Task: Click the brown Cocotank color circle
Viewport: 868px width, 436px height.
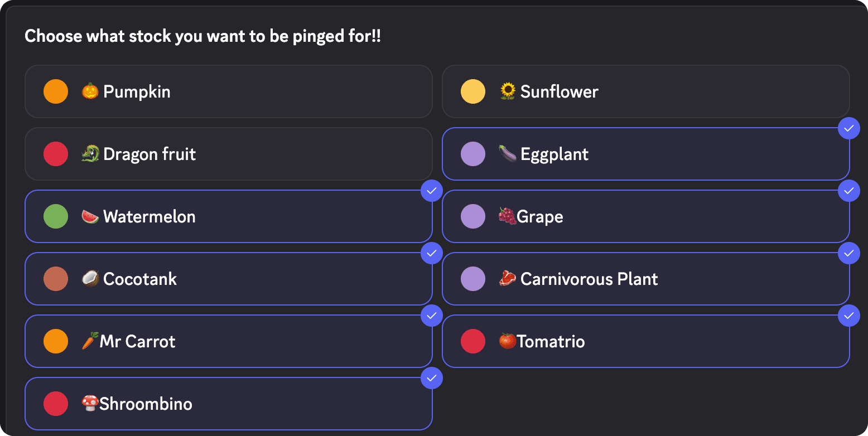Action: [56, 279]
